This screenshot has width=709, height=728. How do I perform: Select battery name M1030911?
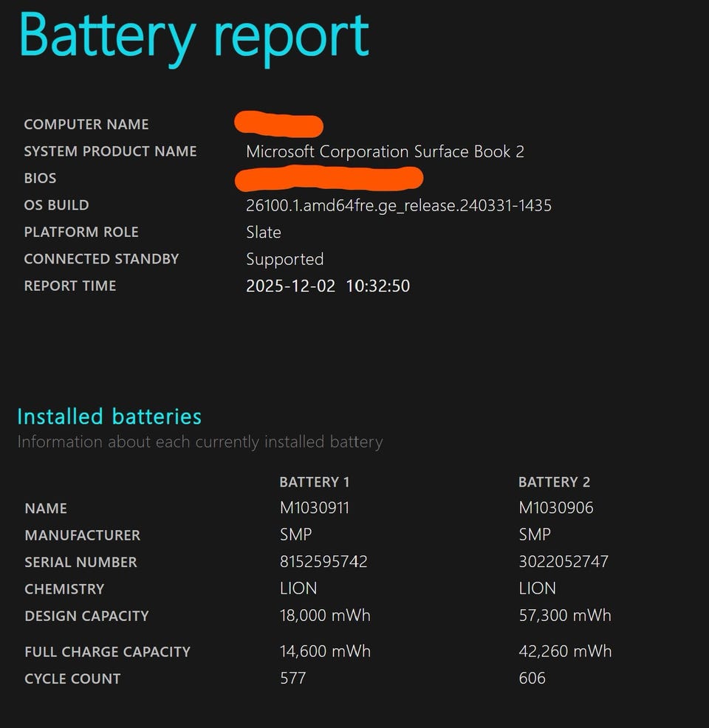315,508
